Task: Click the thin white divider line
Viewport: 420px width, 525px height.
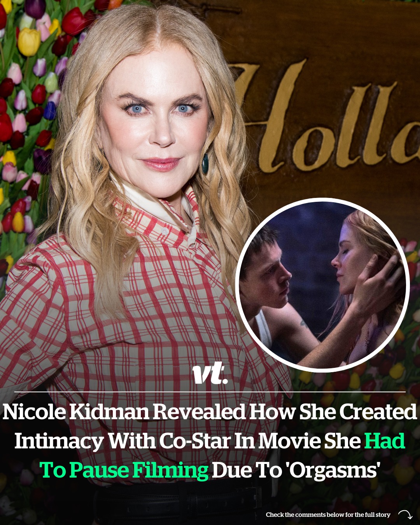Action: [210, 392]
